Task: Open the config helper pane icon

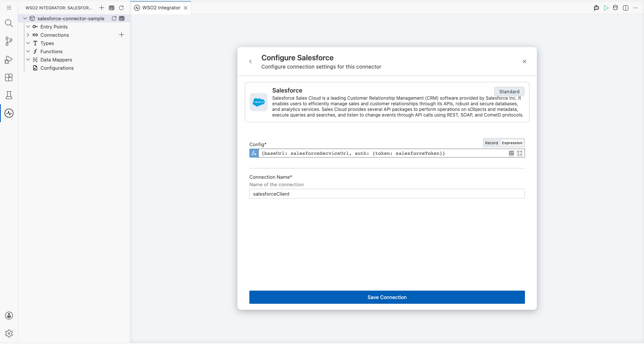Action: (x=511, y=153)
